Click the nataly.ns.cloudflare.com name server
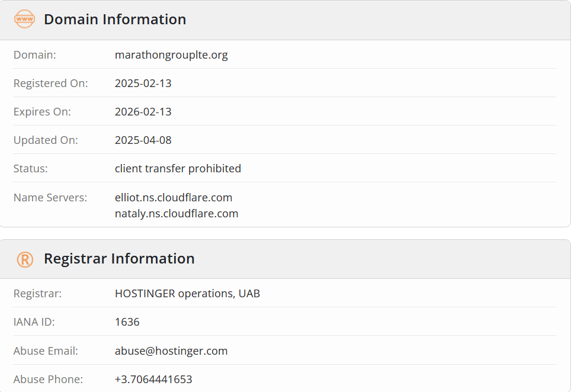 177,213
